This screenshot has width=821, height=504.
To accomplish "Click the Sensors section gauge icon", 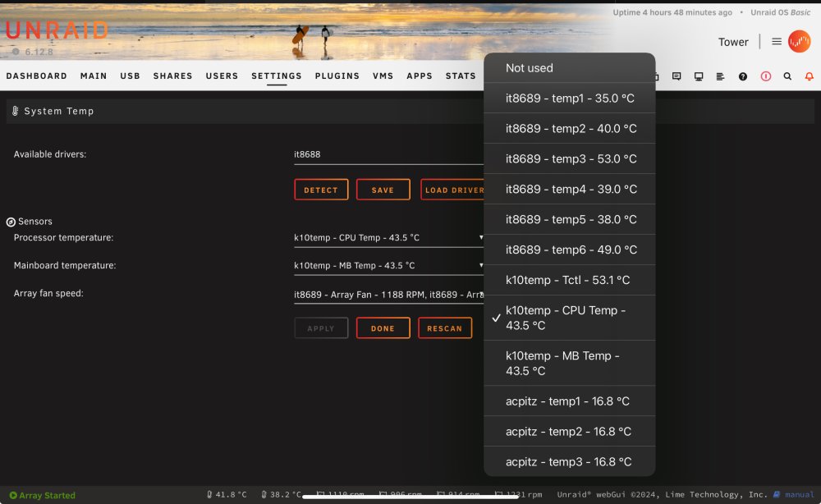I will coord(11,222).
